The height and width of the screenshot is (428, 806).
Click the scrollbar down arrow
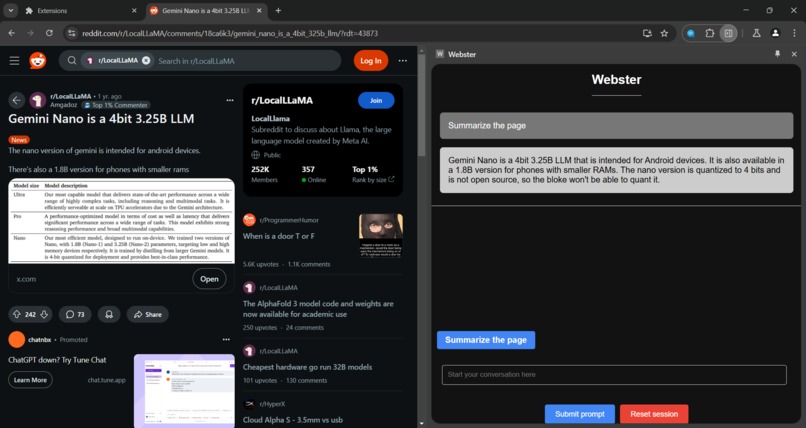coord(422,424)
